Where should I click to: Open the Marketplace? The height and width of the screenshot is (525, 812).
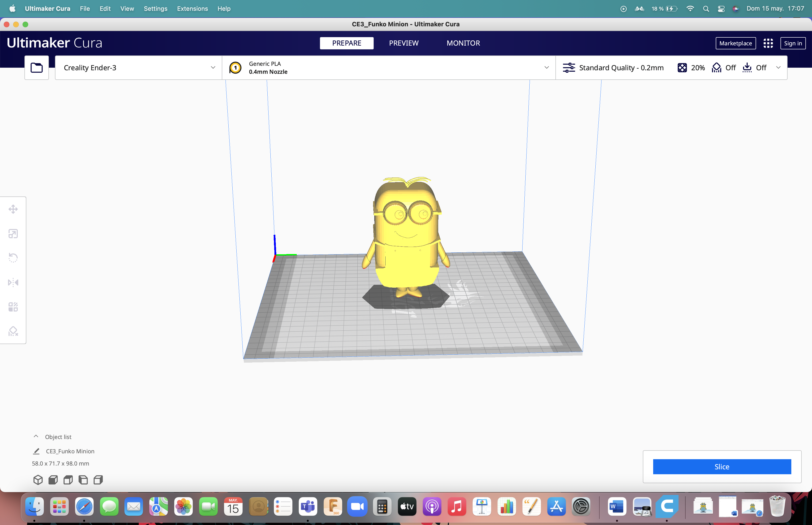735,43
